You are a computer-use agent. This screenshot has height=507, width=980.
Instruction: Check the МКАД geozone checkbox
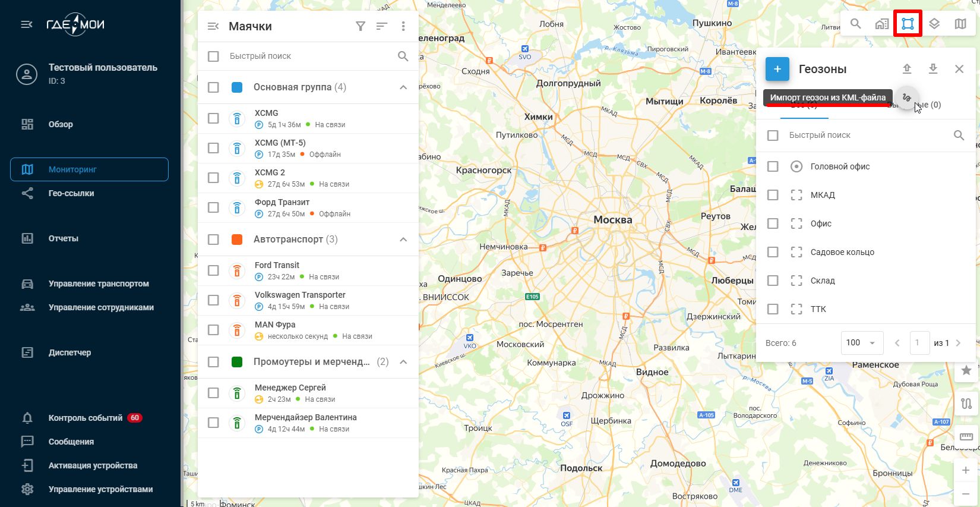[773, 195]
